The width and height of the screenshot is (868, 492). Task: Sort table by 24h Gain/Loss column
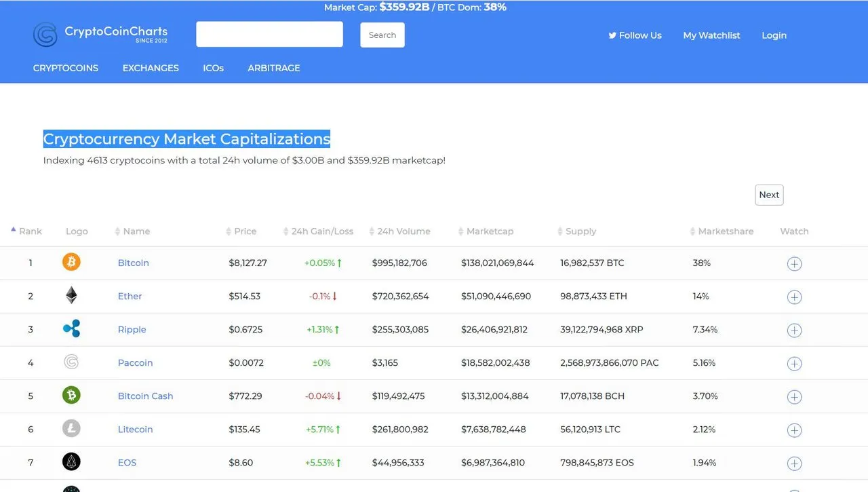point(319,231)
